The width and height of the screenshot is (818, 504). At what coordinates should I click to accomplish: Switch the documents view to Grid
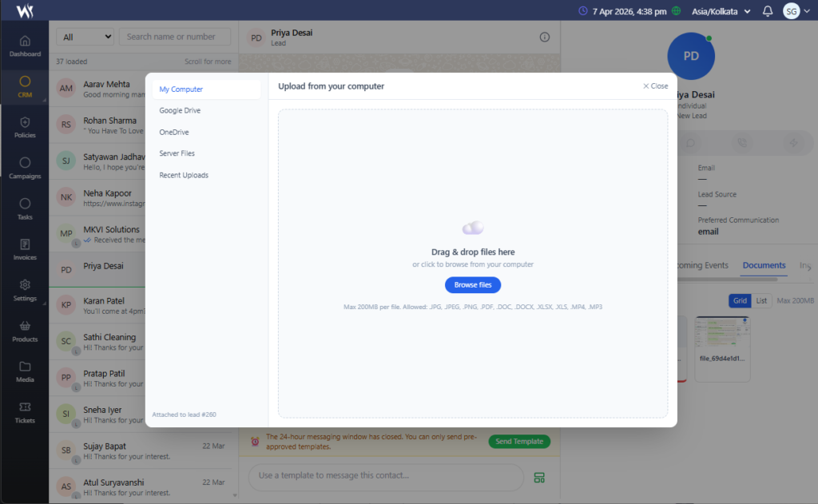pyautogui.click(x=740, y=301)
